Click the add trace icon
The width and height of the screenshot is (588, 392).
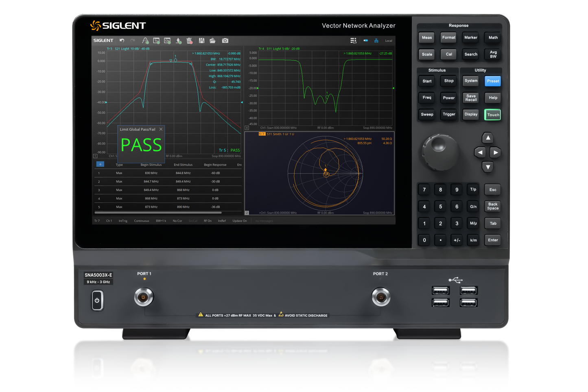(156, 41)
